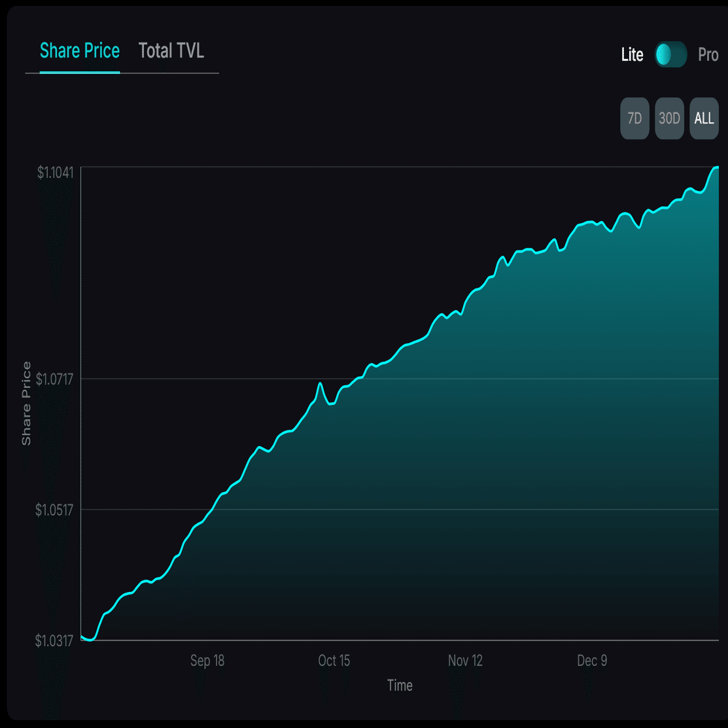Select the 30D time range button

pos(669,118)
